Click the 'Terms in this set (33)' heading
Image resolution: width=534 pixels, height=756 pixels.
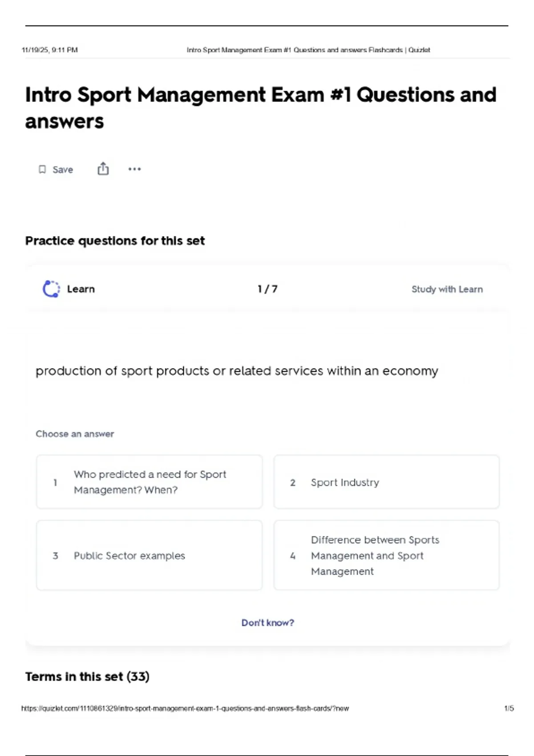tap(87, 676)
